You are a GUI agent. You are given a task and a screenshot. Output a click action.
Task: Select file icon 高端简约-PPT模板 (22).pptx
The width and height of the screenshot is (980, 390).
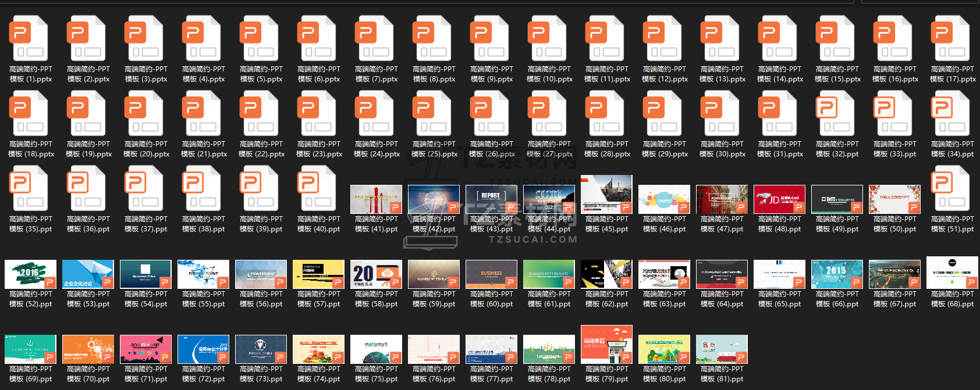click(258, 113)
